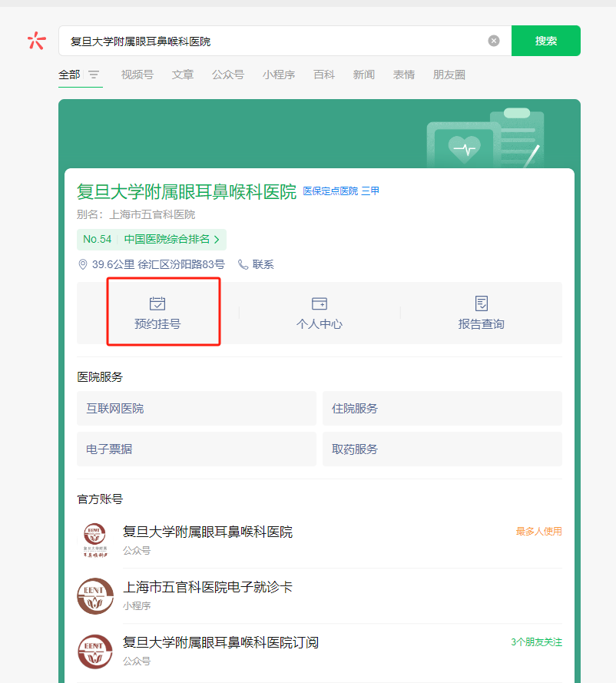This screenshot has width=616, height=683.
Task: Open No.54 中国医院综合排名 ranking
Action: click(151, 240)
